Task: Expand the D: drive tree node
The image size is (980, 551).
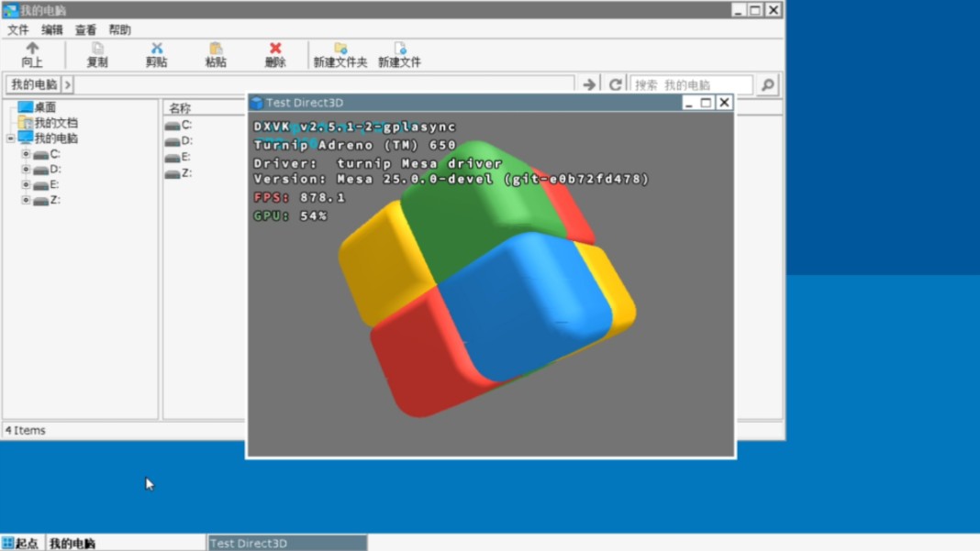Action: point(27,170)
